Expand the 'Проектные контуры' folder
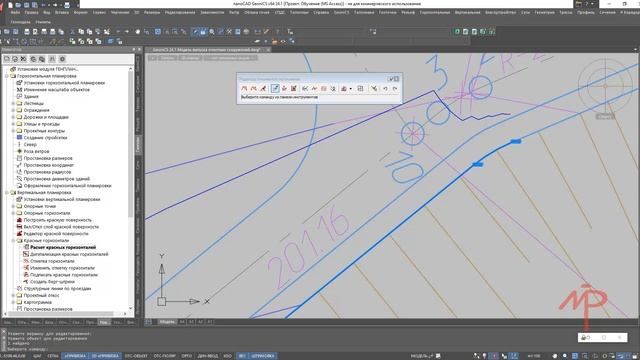 tap(13, 131)
